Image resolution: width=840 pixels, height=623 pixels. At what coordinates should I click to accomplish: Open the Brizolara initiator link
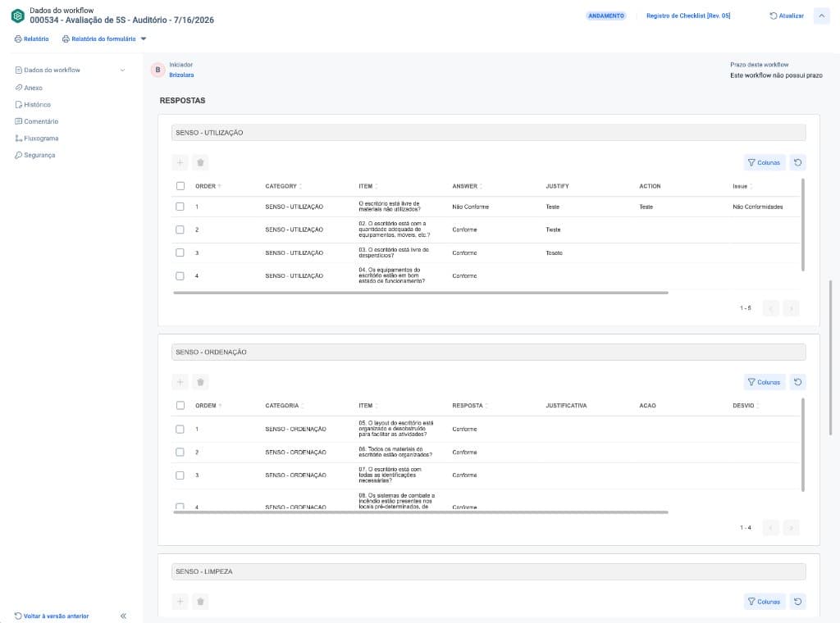pyautogui.click(x=181, y=75)
